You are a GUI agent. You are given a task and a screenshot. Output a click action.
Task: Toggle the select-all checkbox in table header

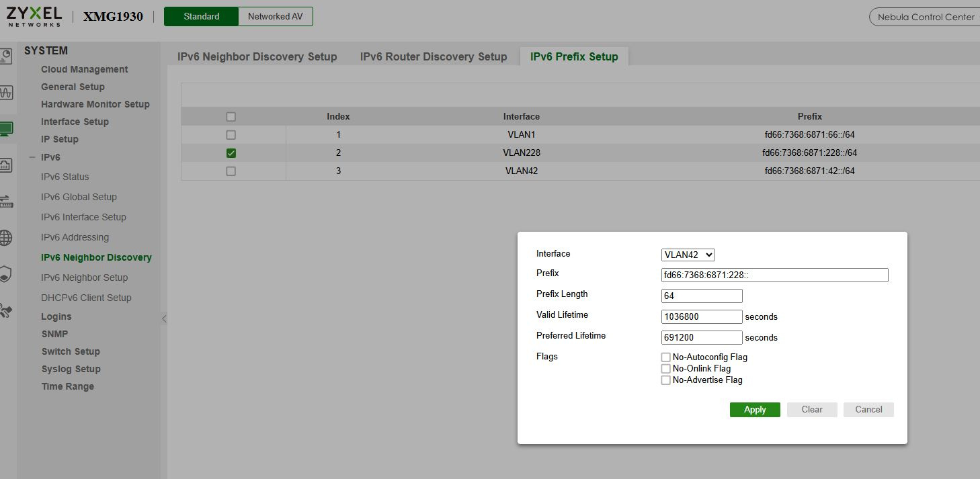click(x=231, y=117)
